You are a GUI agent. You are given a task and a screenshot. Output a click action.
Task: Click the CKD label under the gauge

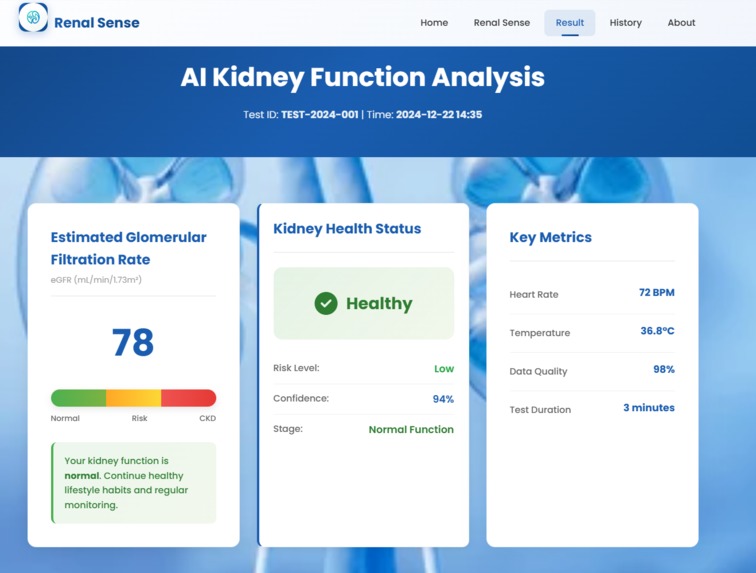tap(207, 418)
